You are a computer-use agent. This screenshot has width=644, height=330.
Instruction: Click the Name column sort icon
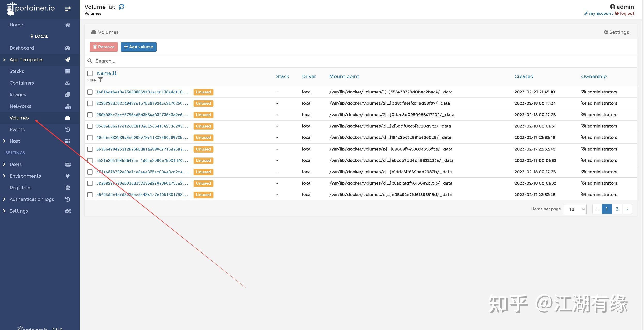pyautogui.click(x=114, y=73)
